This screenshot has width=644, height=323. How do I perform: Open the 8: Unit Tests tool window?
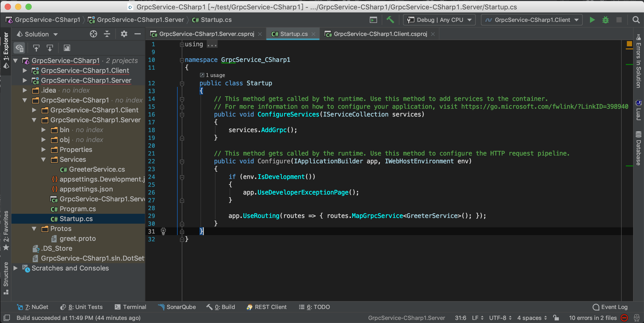coord(81,307)
